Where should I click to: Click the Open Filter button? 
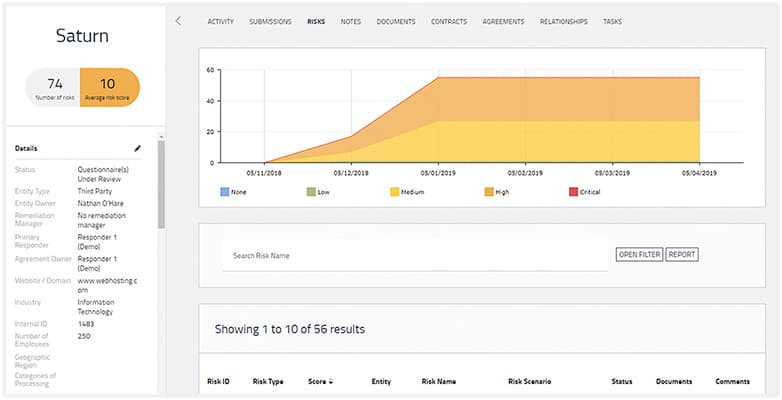point(638,255)
